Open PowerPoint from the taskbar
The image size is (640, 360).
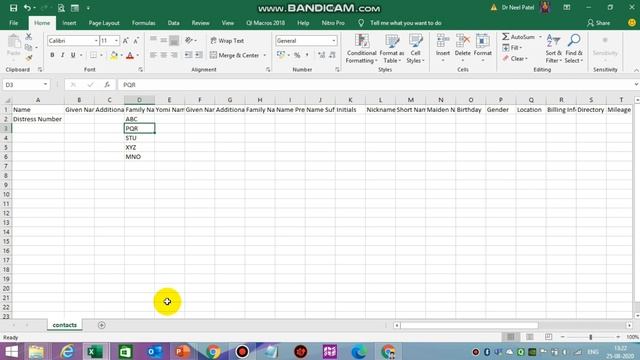pyautogui.click(x=183, y=351)
